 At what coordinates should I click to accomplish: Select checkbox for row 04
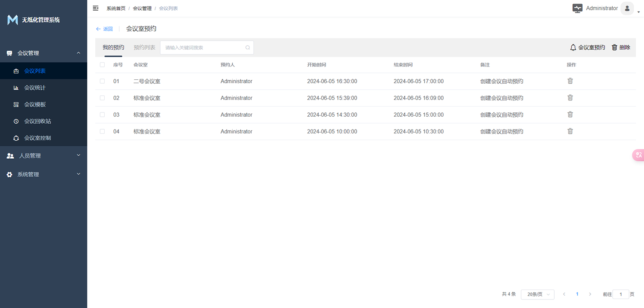coord(102,131)
